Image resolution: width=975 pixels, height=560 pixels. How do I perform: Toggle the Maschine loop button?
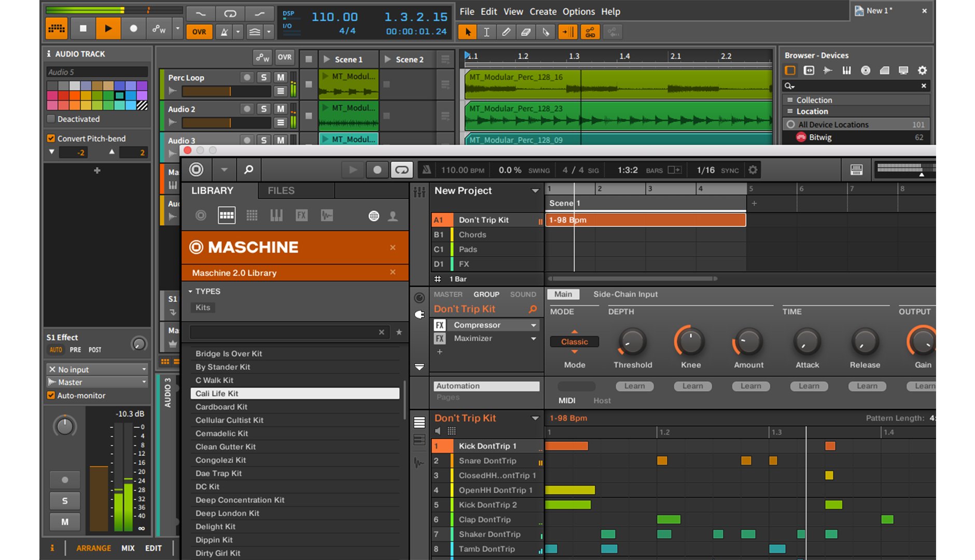coord(401,170)
